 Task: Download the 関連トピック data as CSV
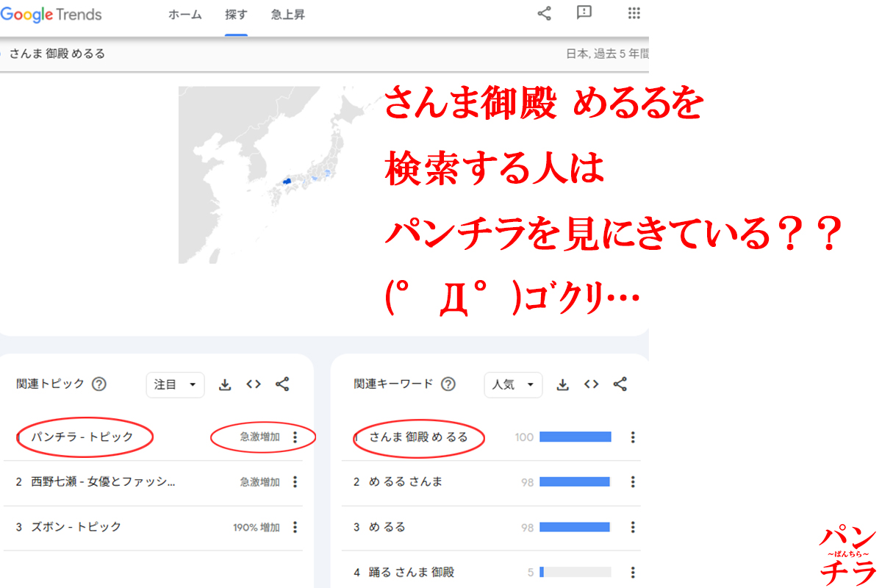pos(226,384)
